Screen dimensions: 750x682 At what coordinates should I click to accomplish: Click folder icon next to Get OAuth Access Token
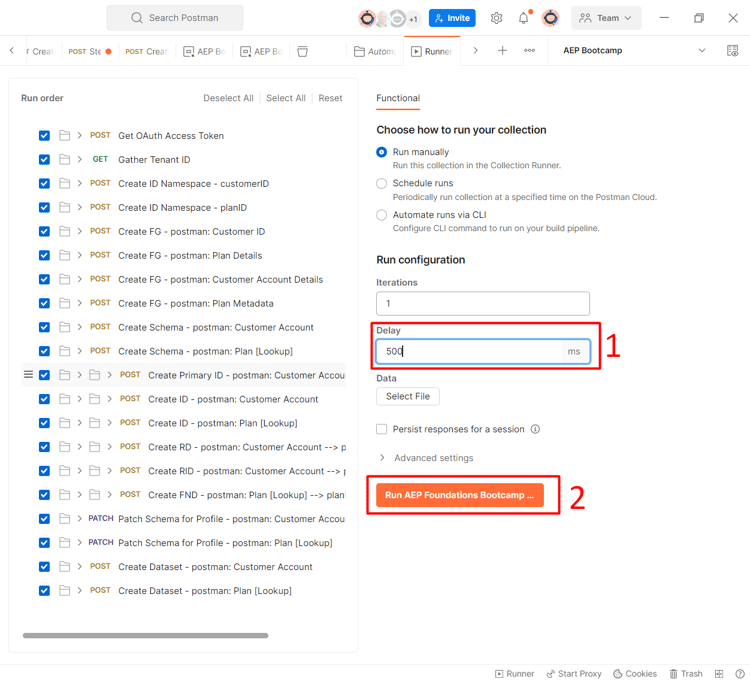click(65, 136)
